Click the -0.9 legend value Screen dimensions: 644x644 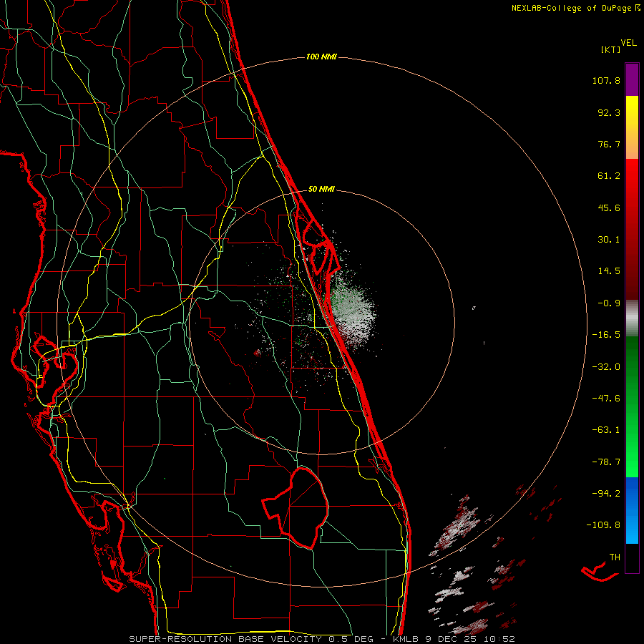(609, 303)
